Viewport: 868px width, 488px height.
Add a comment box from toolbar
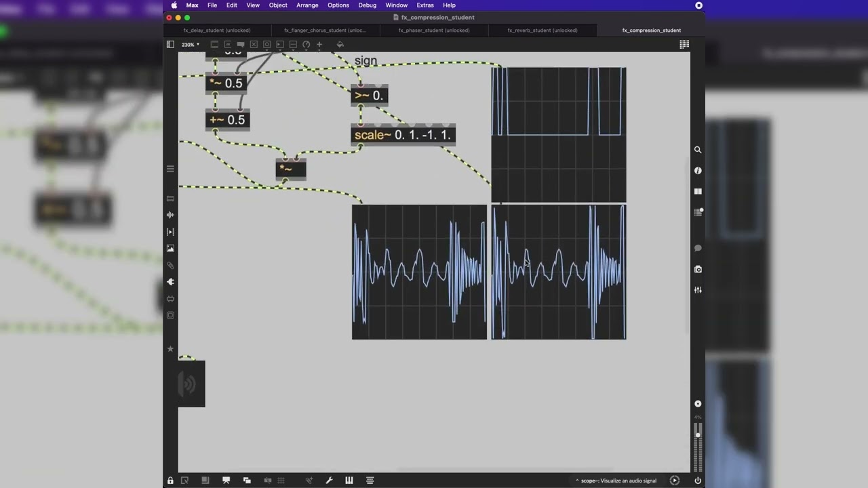240,45
